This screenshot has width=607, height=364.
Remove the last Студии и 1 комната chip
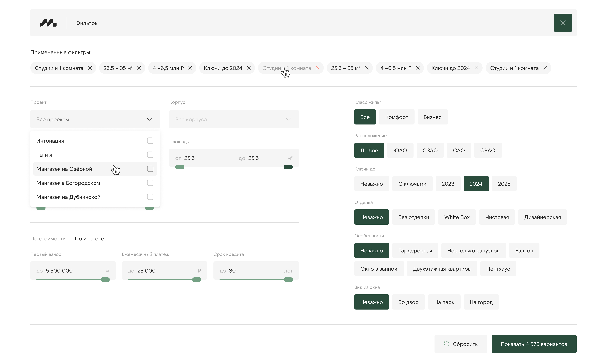click(545, 68)
